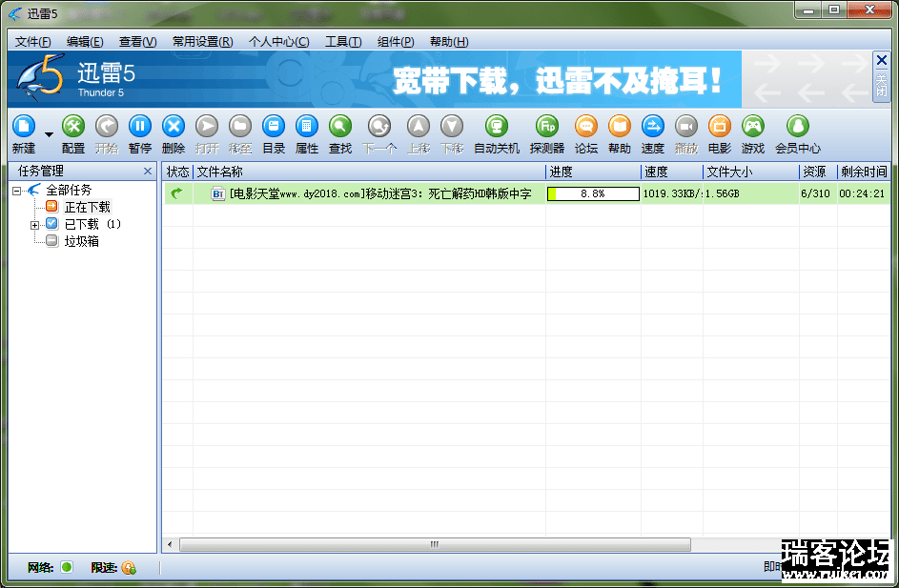The image size is (899, 588).
Task: Sort by the 资源 column header
Action: (x=818, y=172)
